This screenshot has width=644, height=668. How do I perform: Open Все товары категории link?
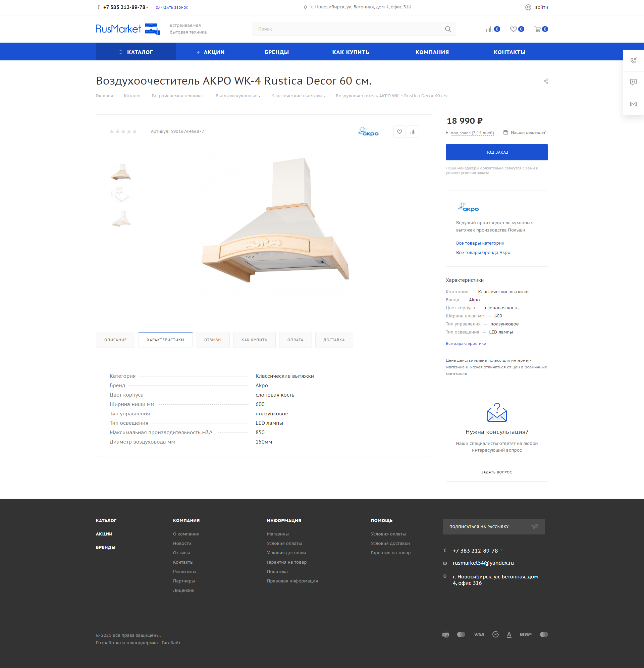pyautogui.click(x=480, y=243)
